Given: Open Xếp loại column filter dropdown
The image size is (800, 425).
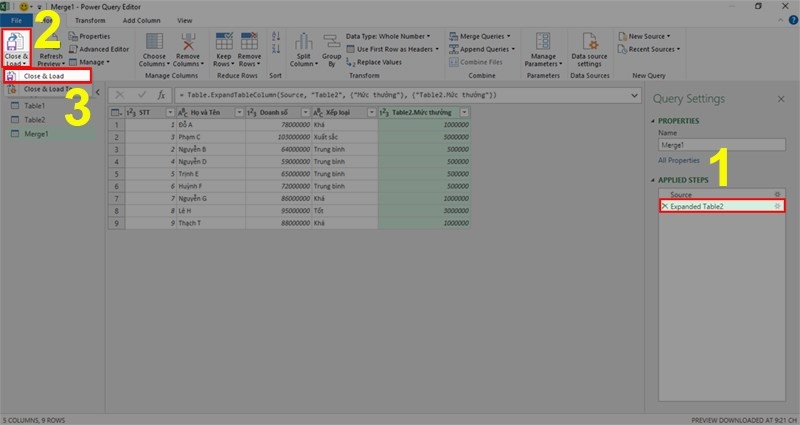Looking at the screenshot, I should (x=371, y=112).
